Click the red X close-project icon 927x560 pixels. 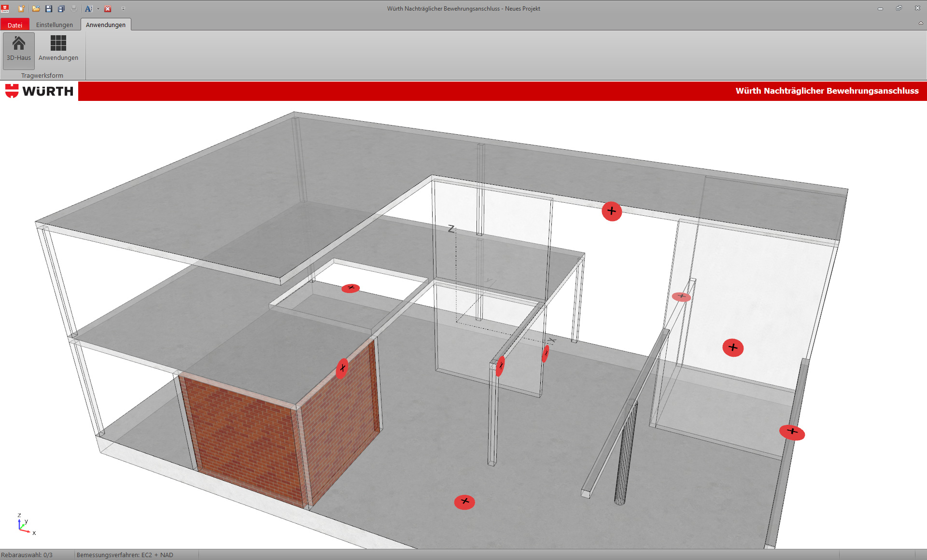(x=108, y=9)
